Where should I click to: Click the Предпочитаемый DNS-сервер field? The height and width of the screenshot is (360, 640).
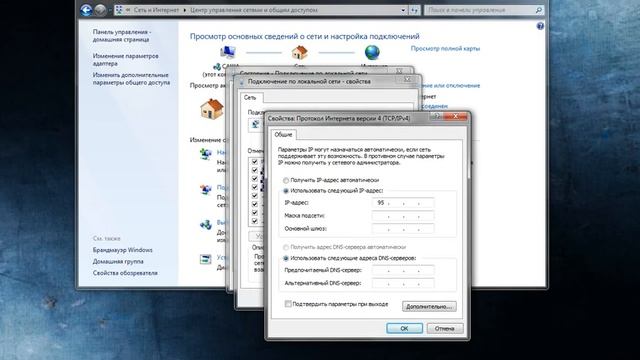[x=403, y=270]
